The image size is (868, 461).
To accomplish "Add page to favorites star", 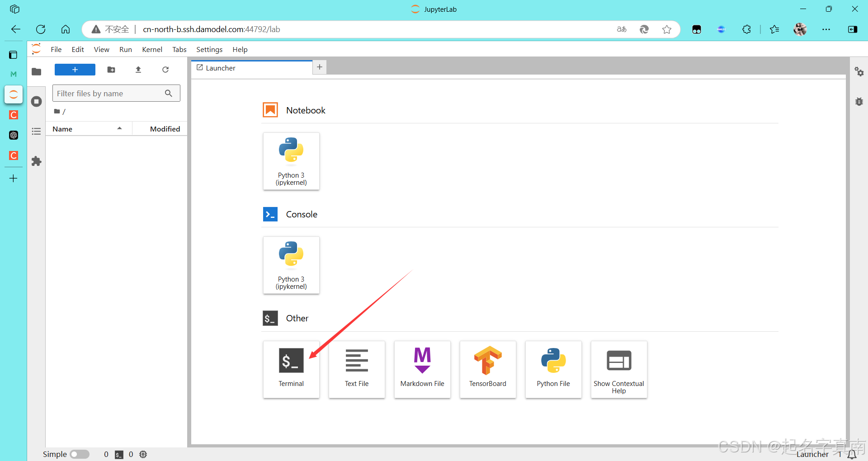I will coord(667,29).
